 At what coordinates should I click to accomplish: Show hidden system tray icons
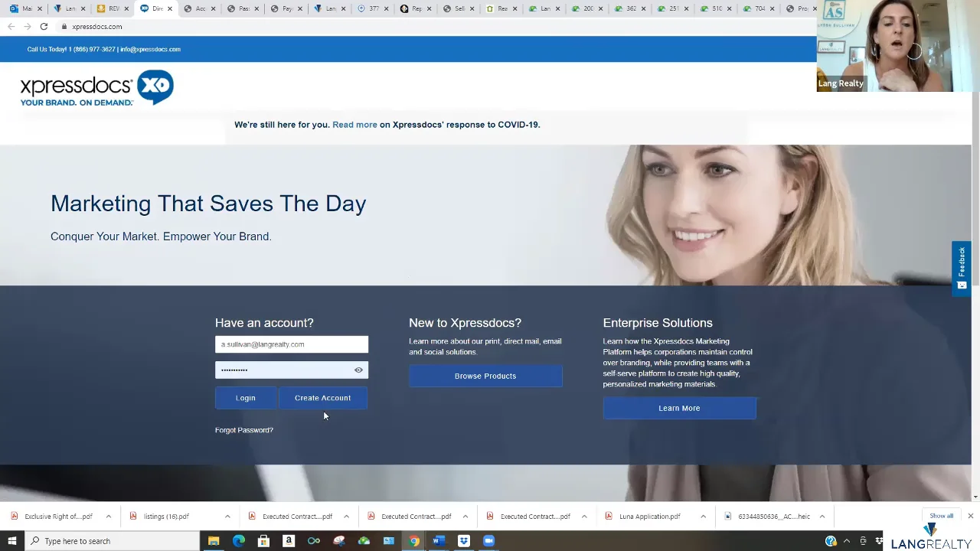click(x=847, y=541)
